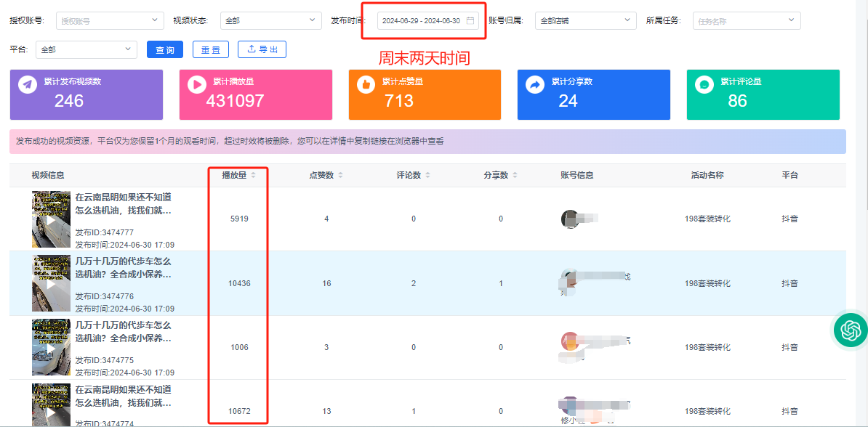Image resolution: width=868 pixels, height=427 pixels.
Task: Click the thumbs-up icon on total likes card
Action: [366, 85]
